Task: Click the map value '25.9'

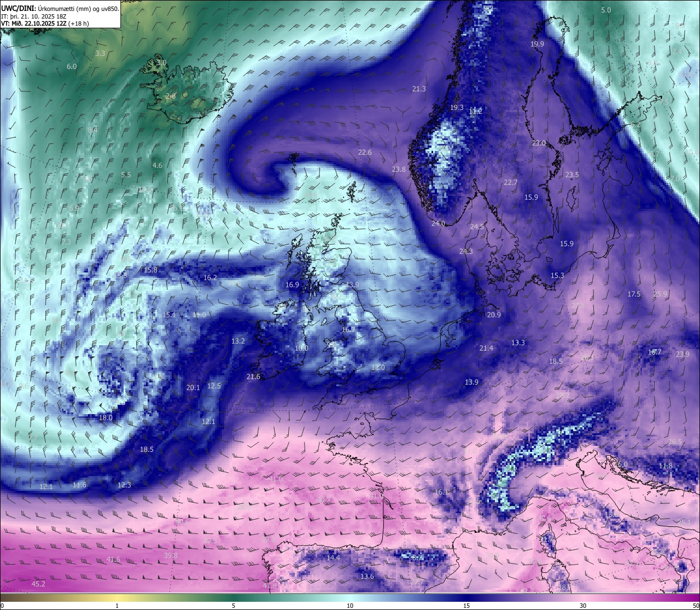Action: coord(660,294)
